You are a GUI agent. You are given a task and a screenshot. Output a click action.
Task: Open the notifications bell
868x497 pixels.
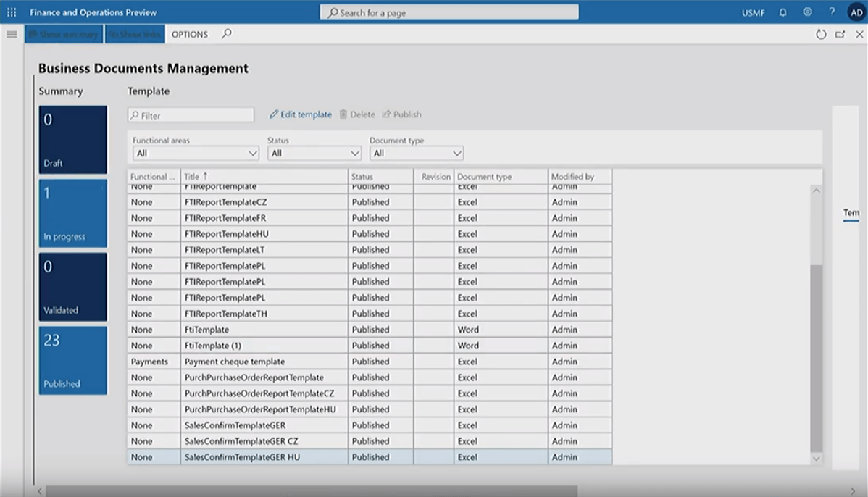pyautogui.click(x=782, y=12)
